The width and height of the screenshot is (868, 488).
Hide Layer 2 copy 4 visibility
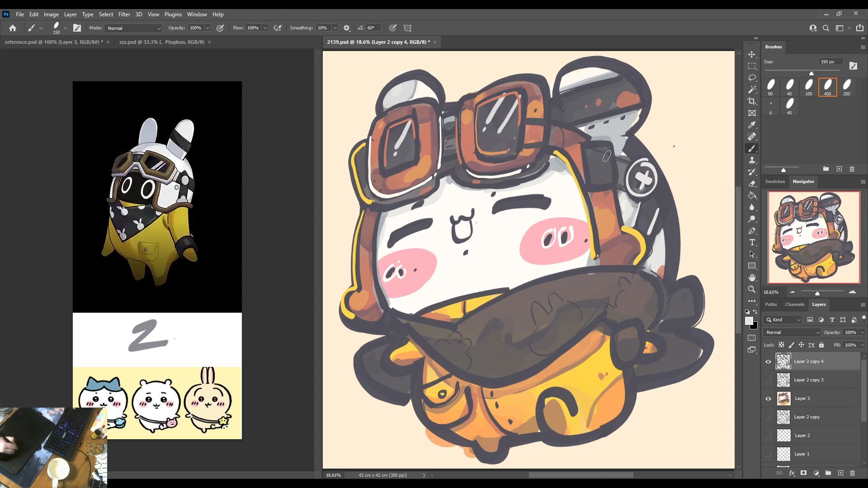point(768,361)
